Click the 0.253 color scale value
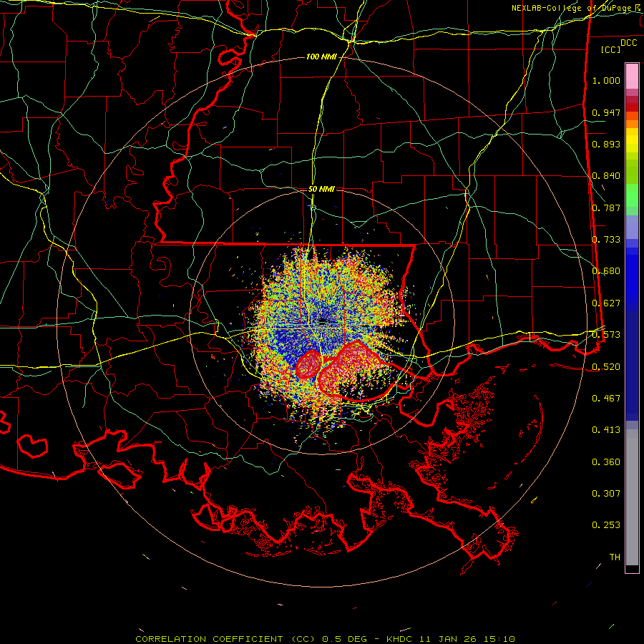 606,525
